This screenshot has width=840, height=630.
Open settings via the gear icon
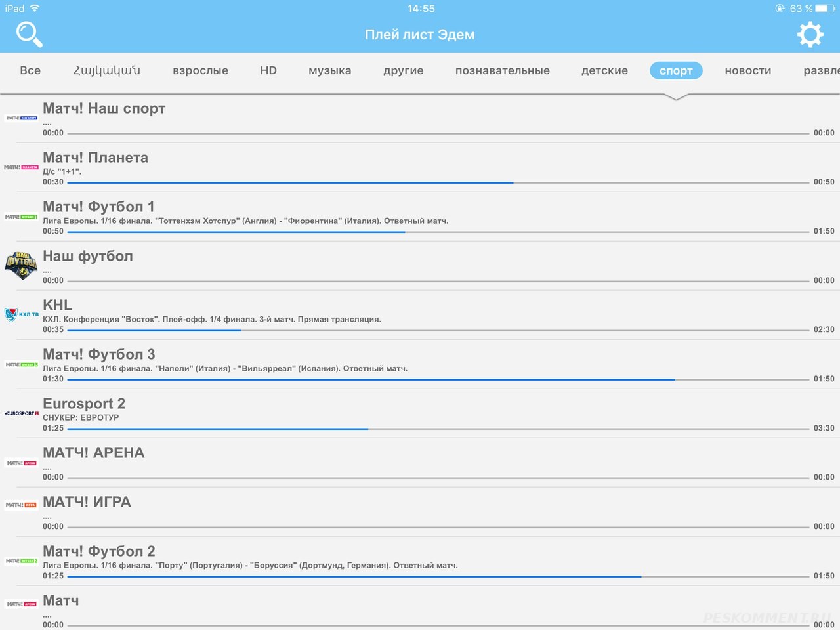click(x=810, y=34)
